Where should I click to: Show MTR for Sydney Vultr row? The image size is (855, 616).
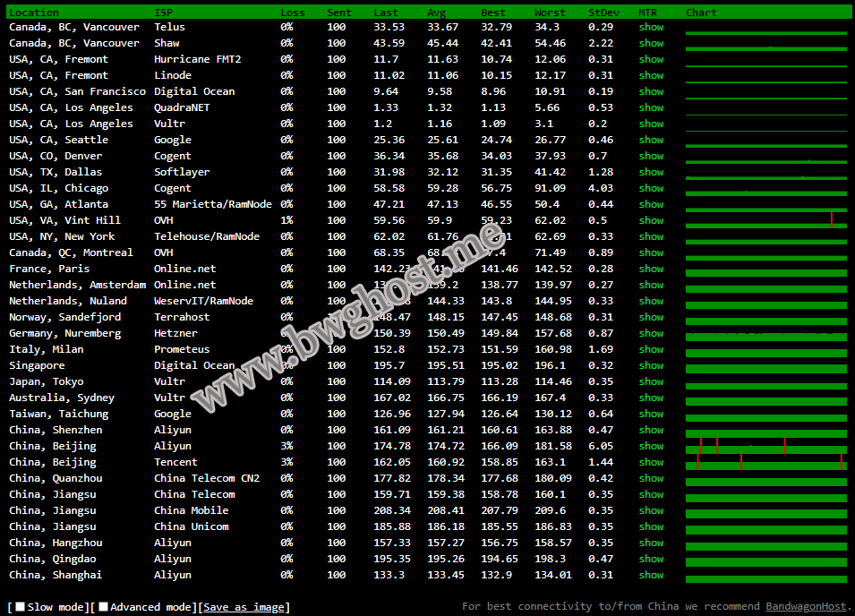[x=651, y=398]
